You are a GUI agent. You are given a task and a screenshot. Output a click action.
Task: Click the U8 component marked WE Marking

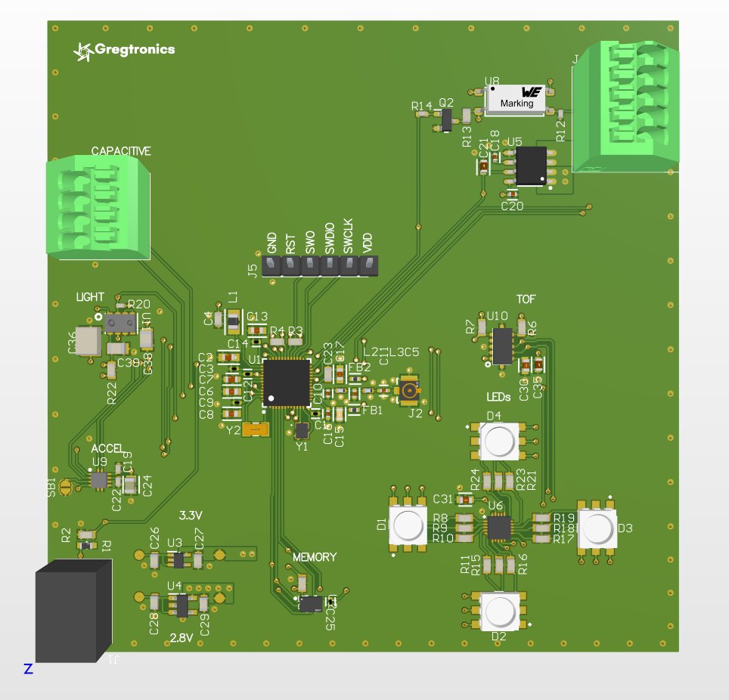(x=515, y=100)
